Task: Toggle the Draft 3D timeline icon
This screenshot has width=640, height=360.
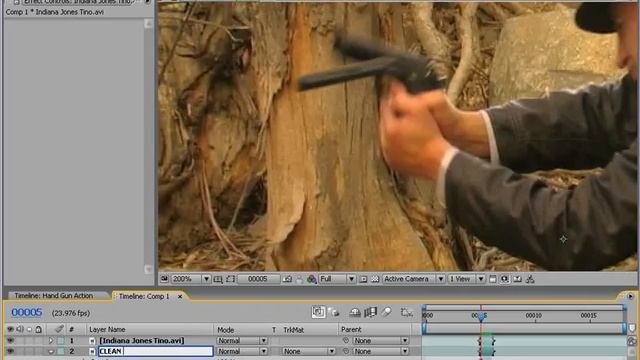Action: [x=333, y=313]
